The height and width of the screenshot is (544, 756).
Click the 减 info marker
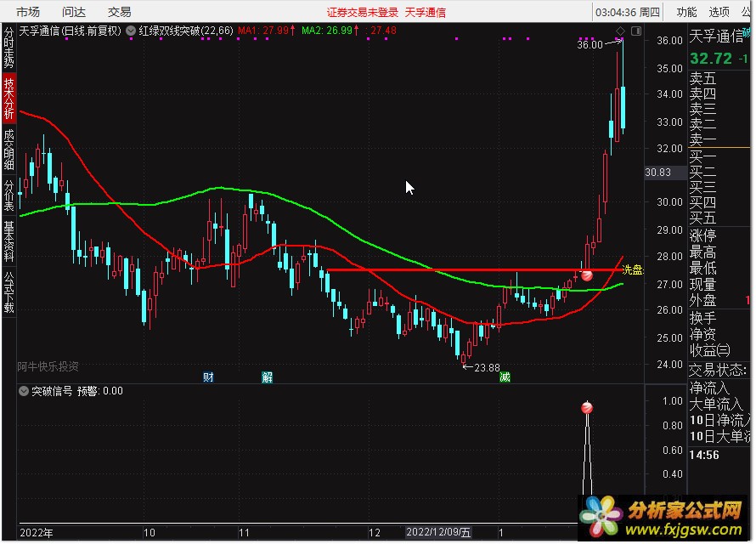click(505, 377)
